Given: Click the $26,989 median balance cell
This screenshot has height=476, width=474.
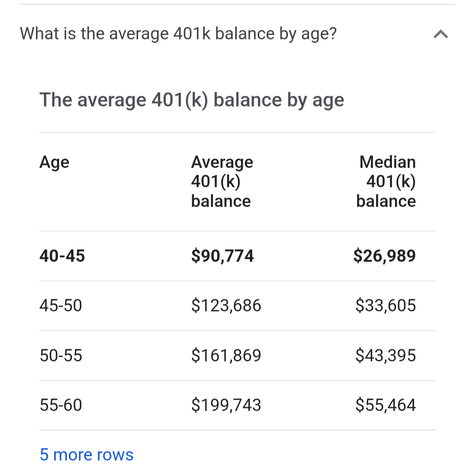Looking at the screenshot, I should [x=384, y=256].
